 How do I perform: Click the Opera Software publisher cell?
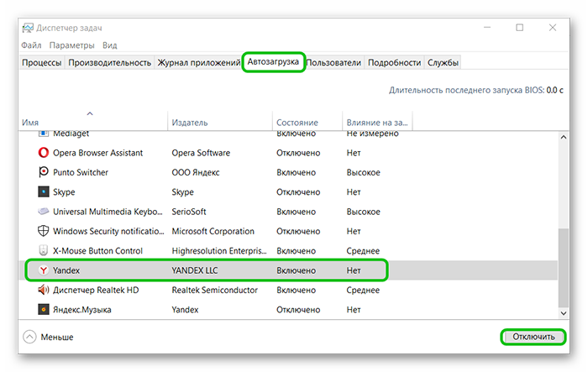click(201, 153)
